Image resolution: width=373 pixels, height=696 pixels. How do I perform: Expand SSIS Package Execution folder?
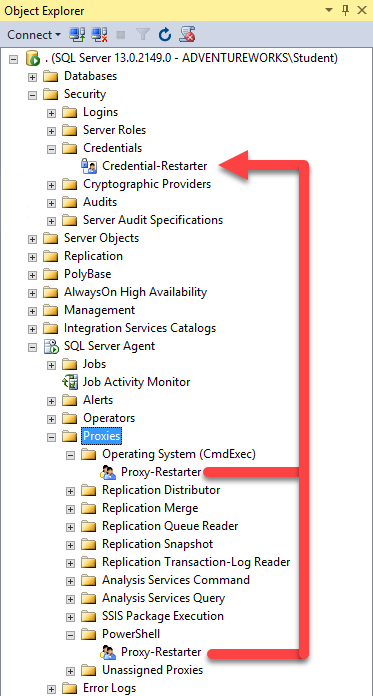(x=70, y=617)
